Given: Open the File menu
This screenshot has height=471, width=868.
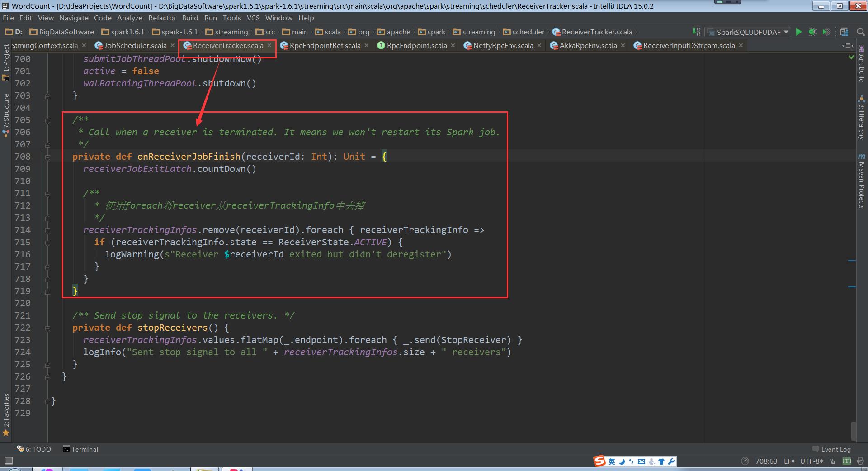Looking at the screenshot, I should click(8, 18).
